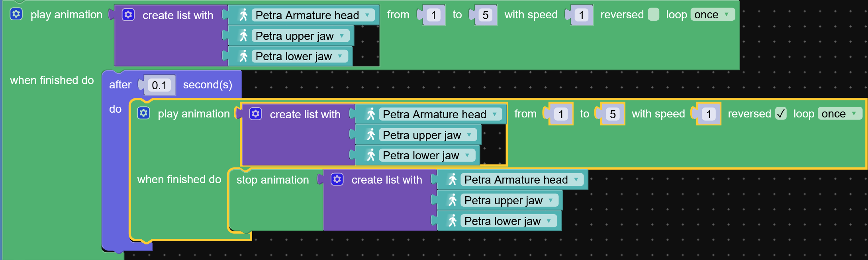
Task: Select nested play animation's 'create list with' label
Action: [x=305, y=114]
